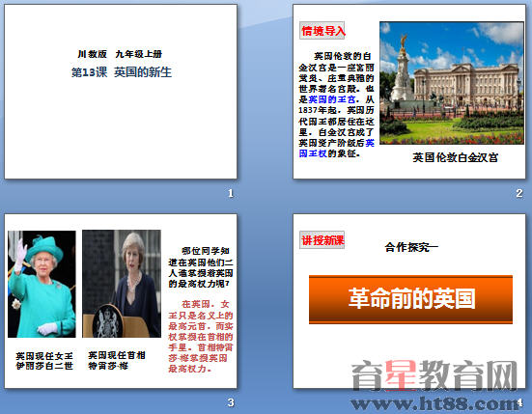Click the www.ht88.com watermark text

pos(435,403)
